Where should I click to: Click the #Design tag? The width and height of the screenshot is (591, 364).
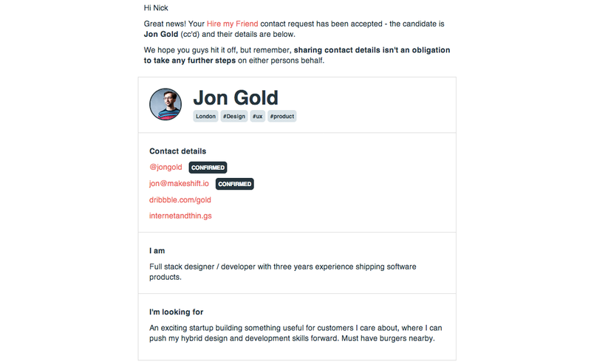pyautogui.click(x=234, y=116)
